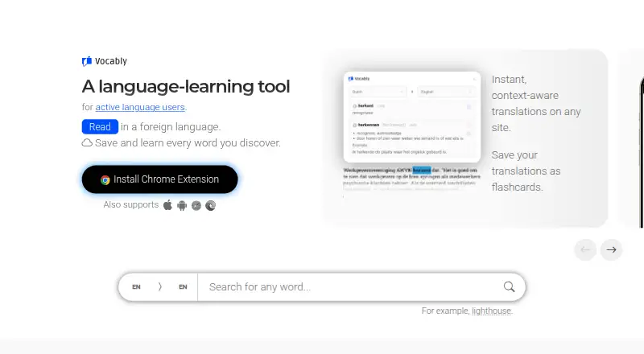The image size is (644, 354).
Task: Open the active language users link
Action: point(140,107)
